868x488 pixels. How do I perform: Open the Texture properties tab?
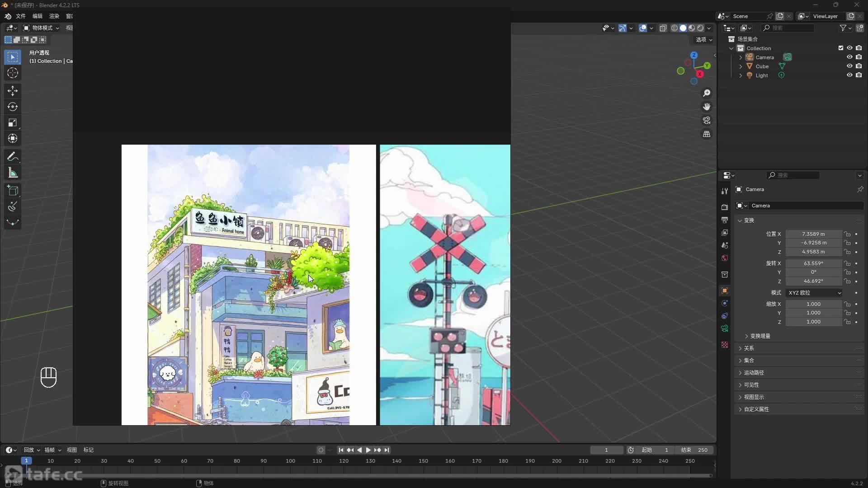[725, 345]
